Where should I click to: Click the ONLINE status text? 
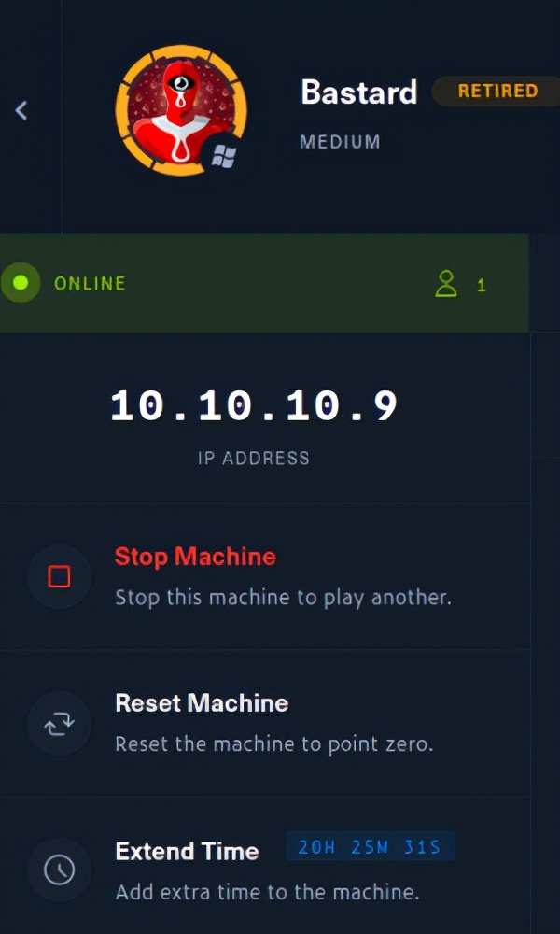pyautogui.click(x=90, y=284)
